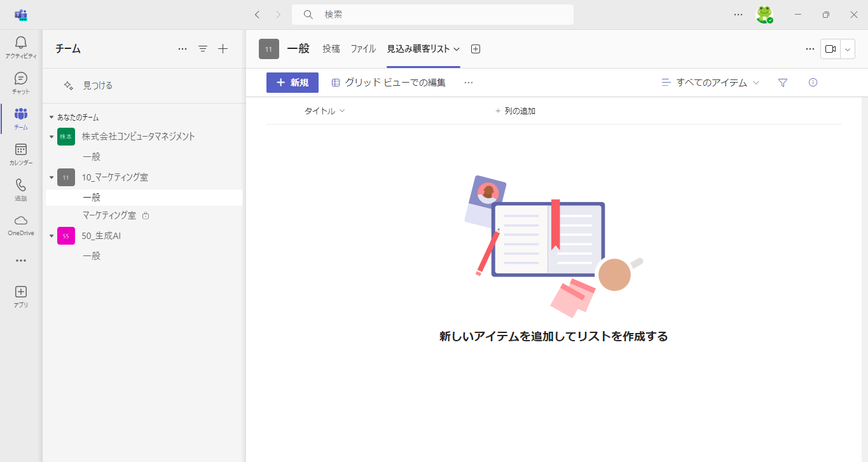This screenshot has height=462, width=868.
Task: Start a meeting with video camera icon
Action: tap(830, 49)
